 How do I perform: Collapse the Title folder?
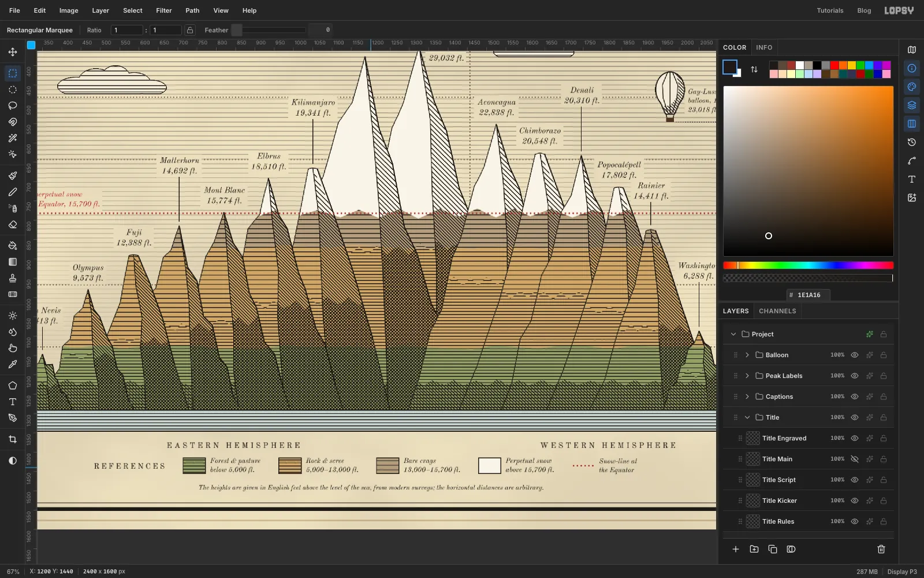[747, 417]
